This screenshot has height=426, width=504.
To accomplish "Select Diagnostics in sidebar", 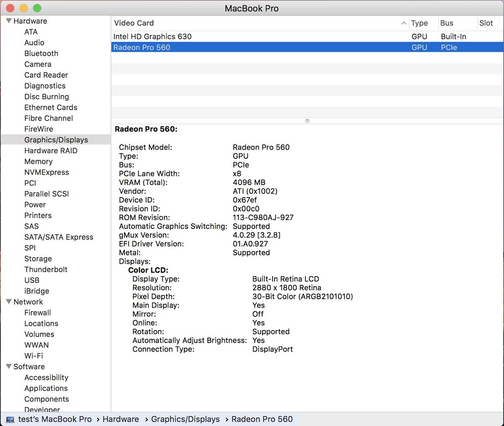I will [45, 86].
